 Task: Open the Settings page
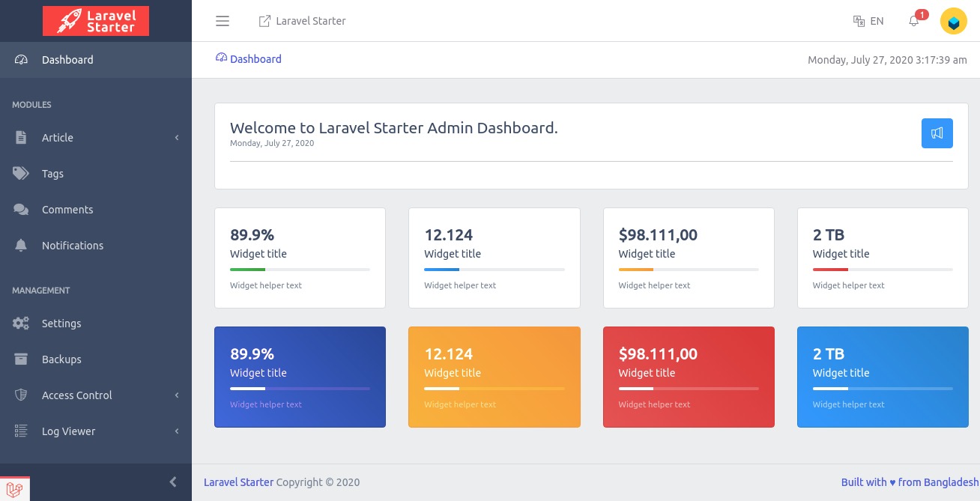pyautogui.click(x=96, y=324)
